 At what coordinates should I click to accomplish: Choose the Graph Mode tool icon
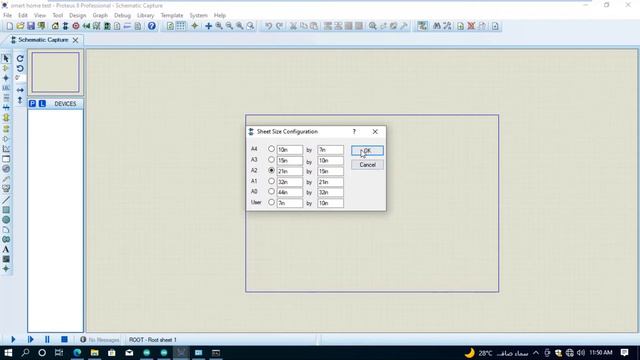pos(6,149)
